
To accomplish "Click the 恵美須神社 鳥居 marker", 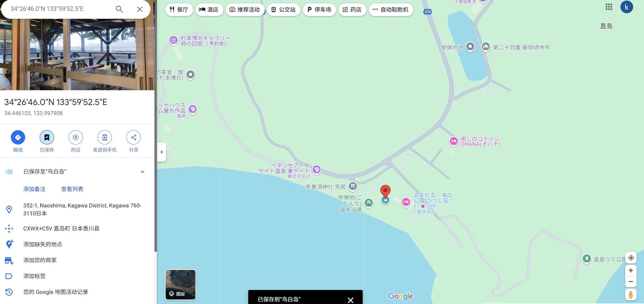I will (353, 187).
